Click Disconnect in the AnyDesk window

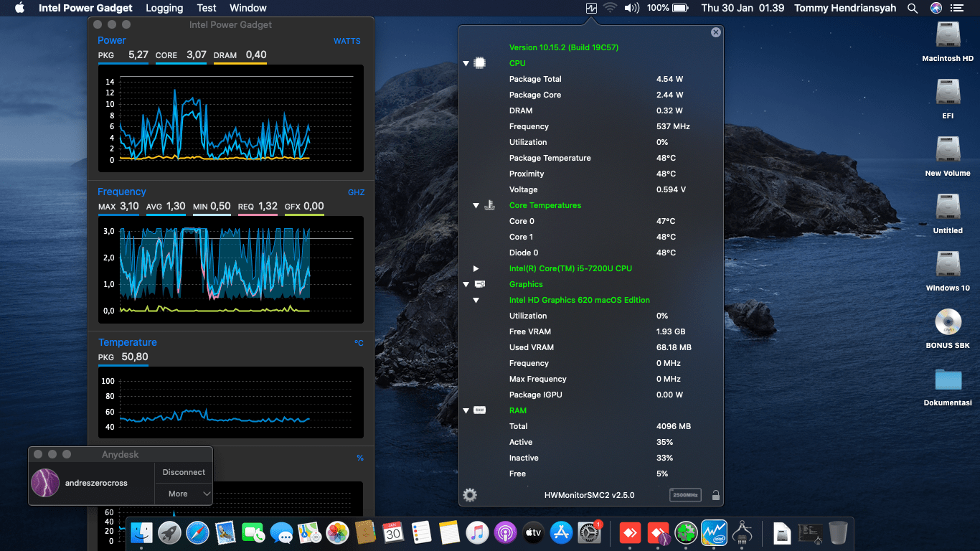point(183,472)
